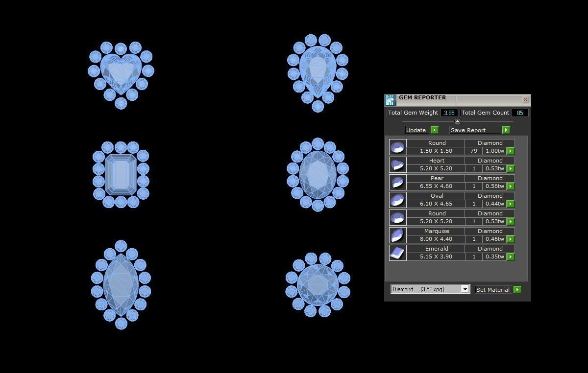
Task: Click green arrow next to Update
Action: (x=434, y=130)
